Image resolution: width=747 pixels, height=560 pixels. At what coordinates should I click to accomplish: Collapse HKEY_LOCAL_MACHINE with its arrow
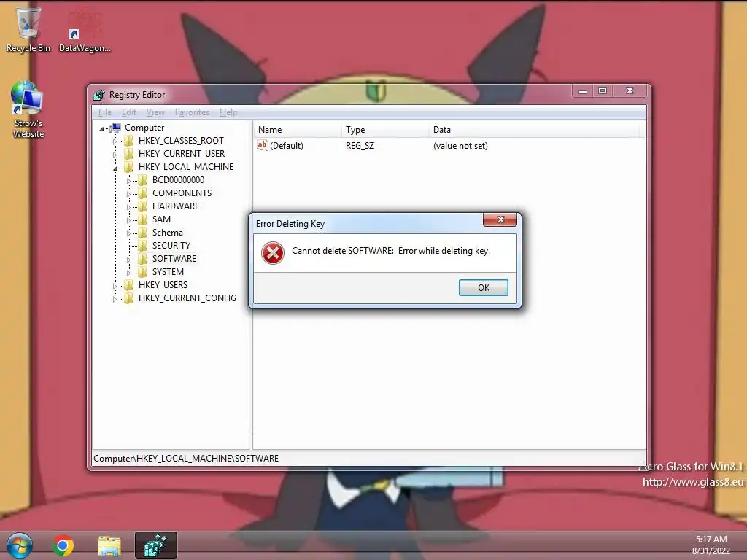(115, 168)
